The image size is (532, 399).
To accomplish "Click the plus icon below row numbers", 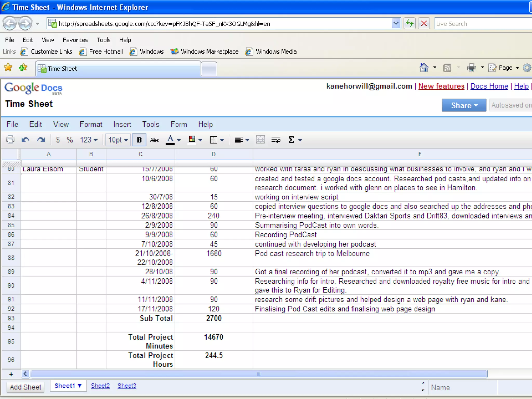I will (11, 374).
